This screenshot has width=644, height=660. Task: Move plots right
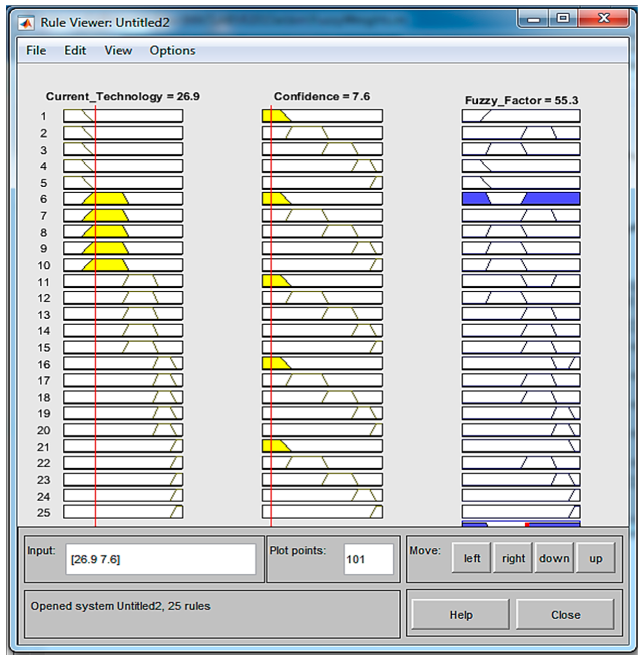(x=513, y=558)
